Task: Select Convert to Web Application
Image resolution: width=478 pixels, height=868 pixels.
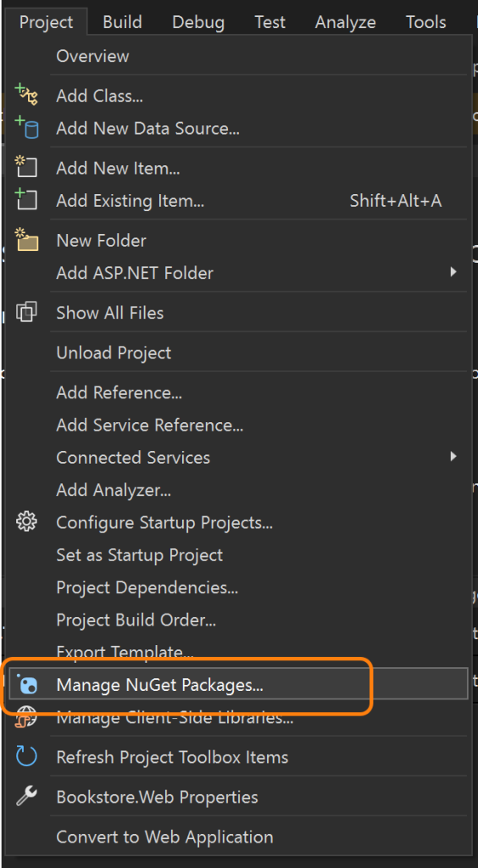Action: (x=238, y=837)
